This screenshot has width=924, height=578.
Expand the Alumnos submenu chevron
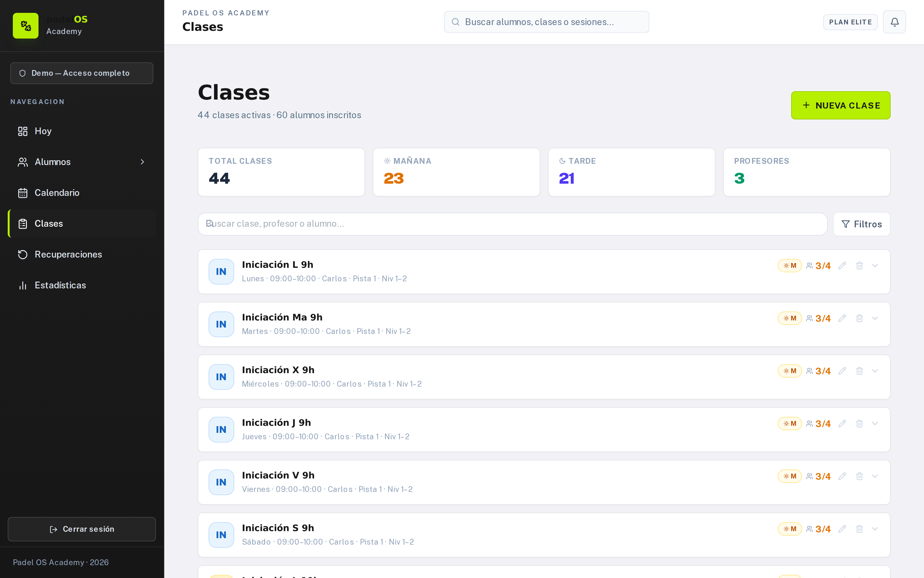[142, 162]
